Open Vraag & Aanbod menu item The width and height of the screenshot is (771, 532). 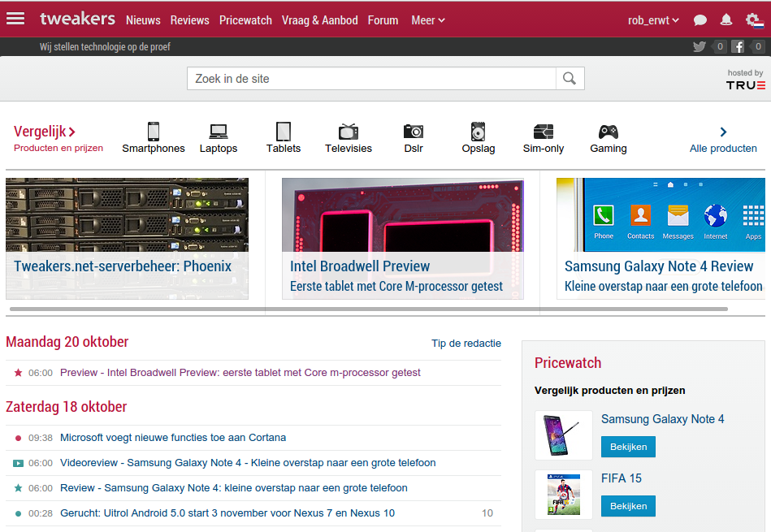pyautogui.click(x=319, y=20)
